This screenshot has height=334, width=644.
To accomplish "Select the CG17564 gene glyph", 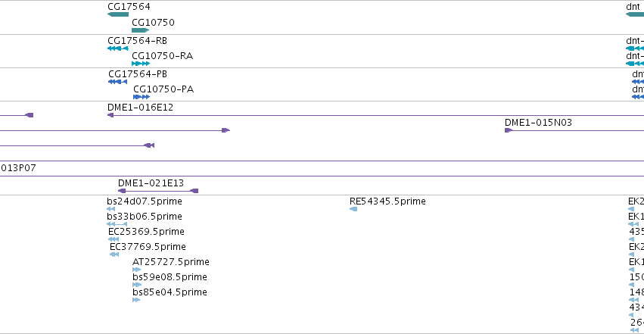I will point(118,14).
